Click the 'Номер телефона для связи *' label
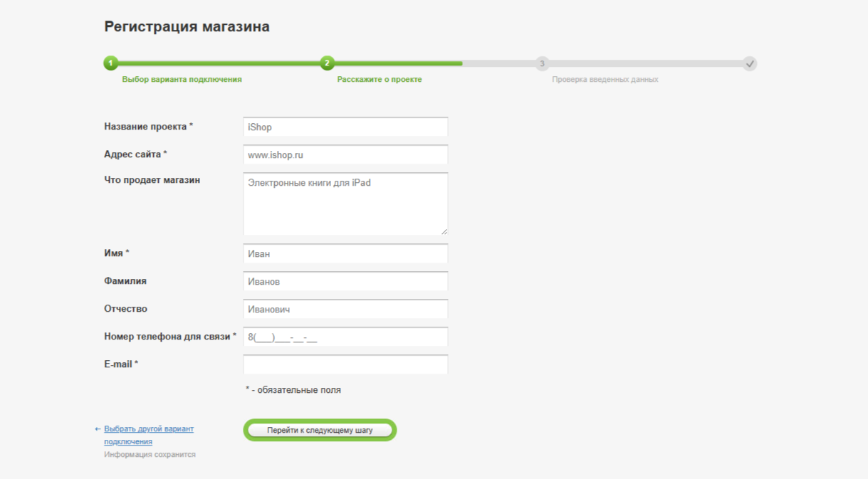The width and height of the screenshot is (868, 479). point(170,337)
